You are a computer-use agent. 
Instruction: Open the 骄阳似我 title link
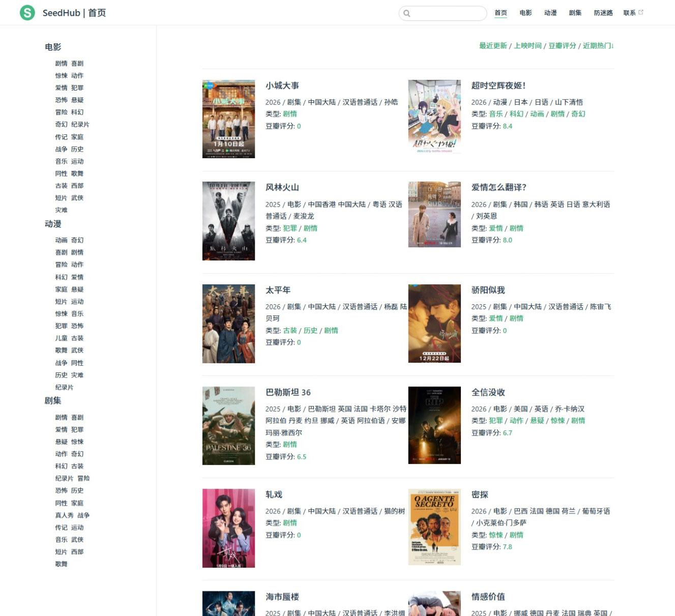[488, 290]
